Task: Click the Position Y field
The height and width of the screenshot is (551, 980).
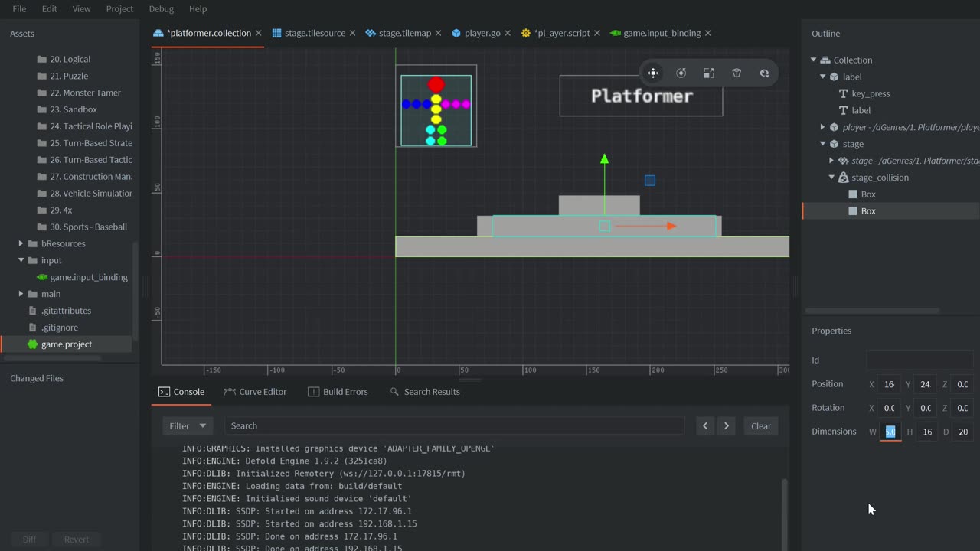Action: [x=926, y=384]
